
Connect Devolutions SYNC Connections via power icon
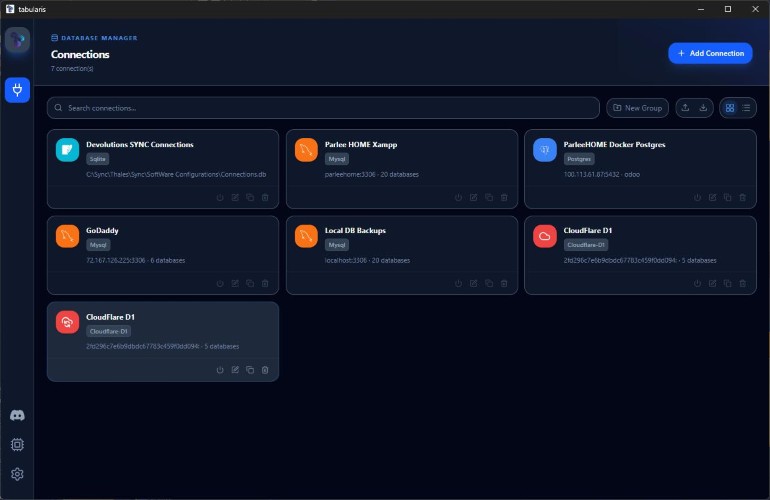click(220, 197)
